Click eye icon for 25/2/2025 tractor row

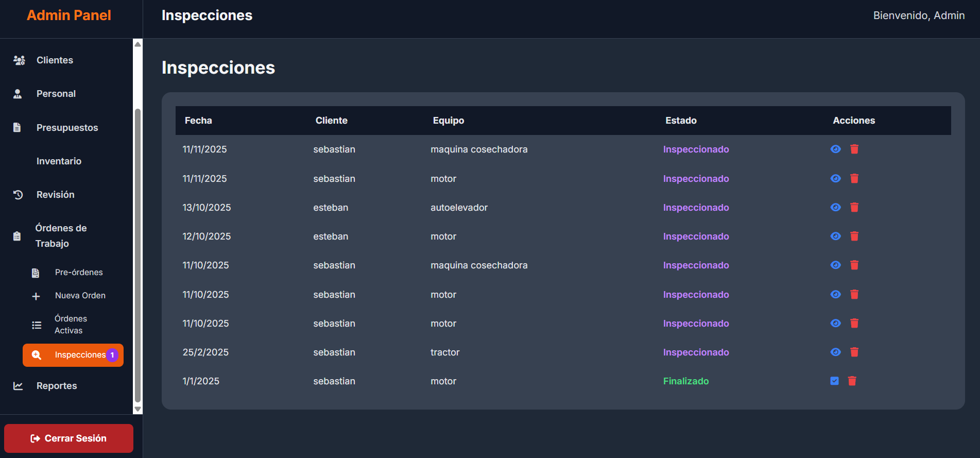click(835, 352)
